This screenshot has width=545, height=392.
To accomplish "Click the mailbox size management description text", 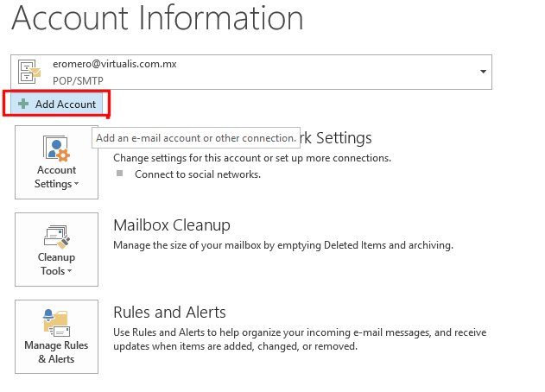I will (x=283, y=245).
